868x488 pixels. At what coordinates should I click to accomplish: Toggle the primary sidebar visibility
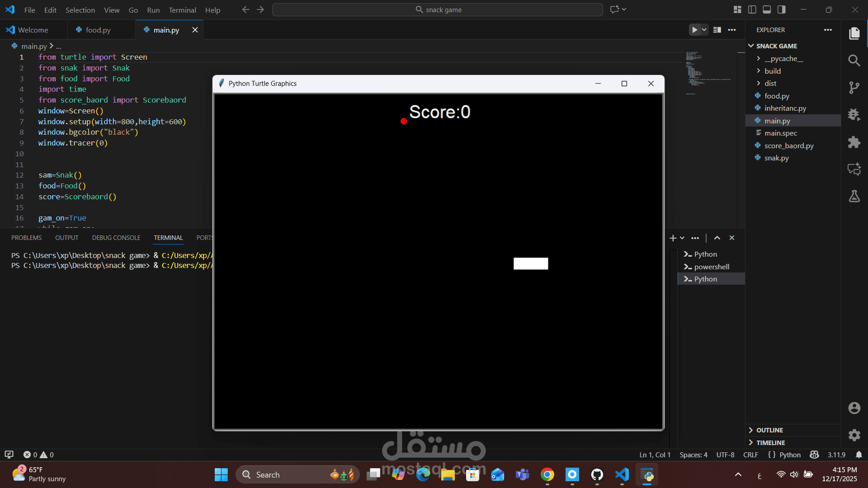coord(752,9)
